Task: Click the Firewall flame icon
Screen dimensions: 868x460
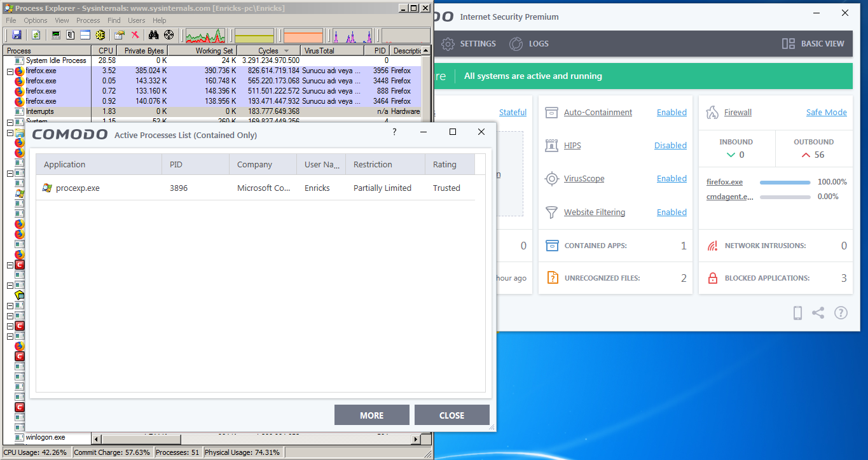Action: click(x=712, y=113)
